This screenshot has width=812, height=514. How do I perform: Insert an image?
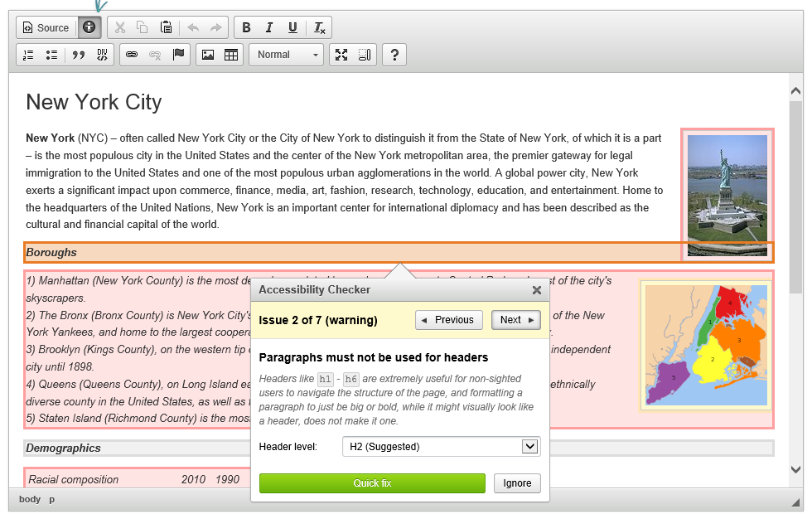(x=208, y=55)
